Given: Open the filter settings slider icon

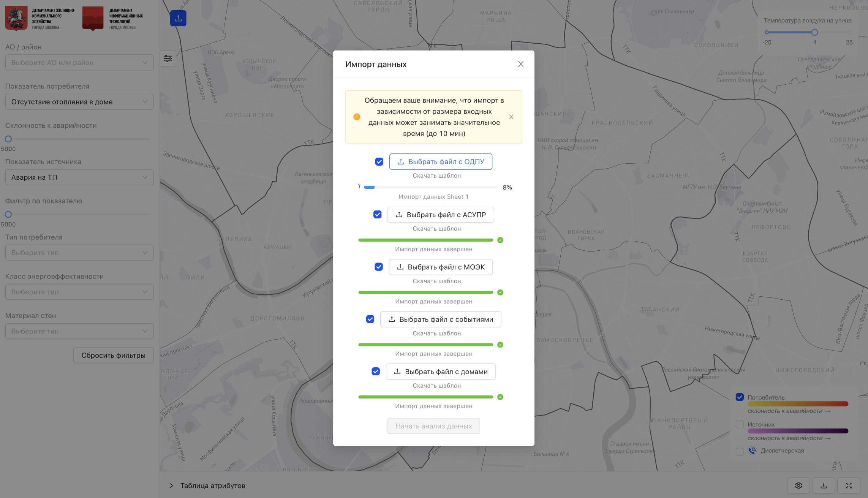Looking at the screenshot, I should pos(168,58).
